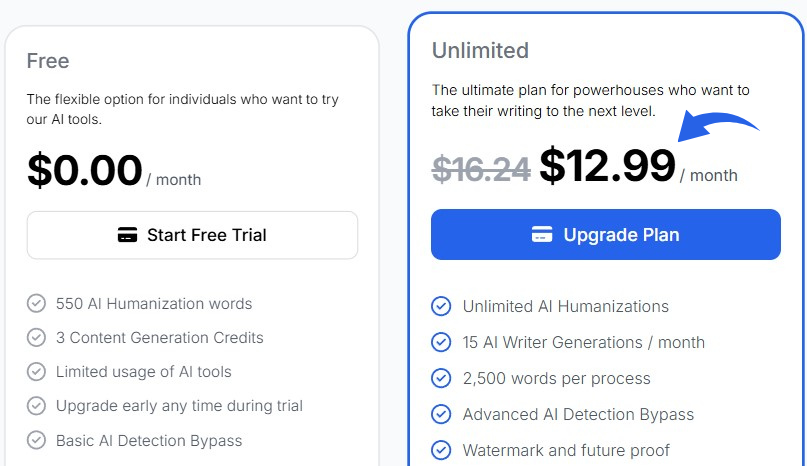
Task: Click the card icon in Start Free Trial
Action: [127, 236]
